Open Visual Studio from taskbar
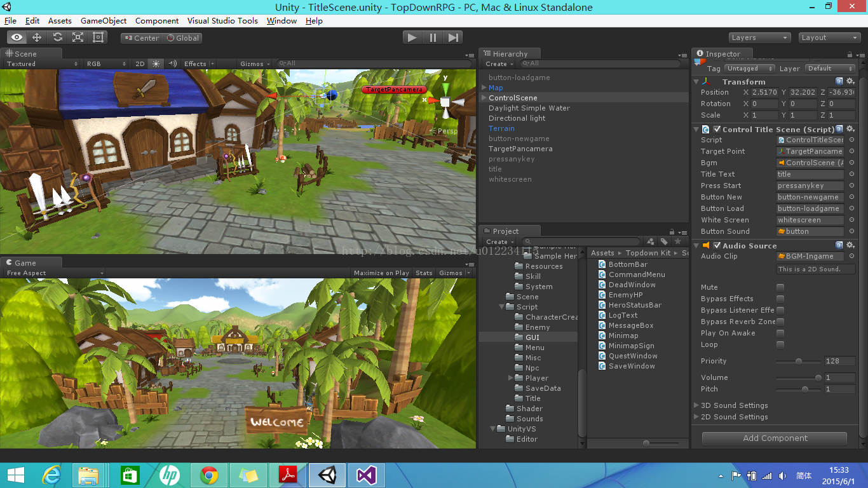Image resolution: width=868 pixels, height=488 pixels. pos(367,475)
